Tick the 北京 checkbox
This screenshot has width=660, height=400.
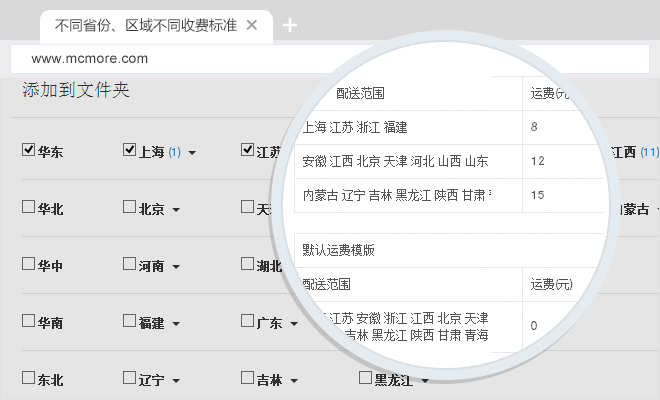pyautogui.click(x=129, y=208)
